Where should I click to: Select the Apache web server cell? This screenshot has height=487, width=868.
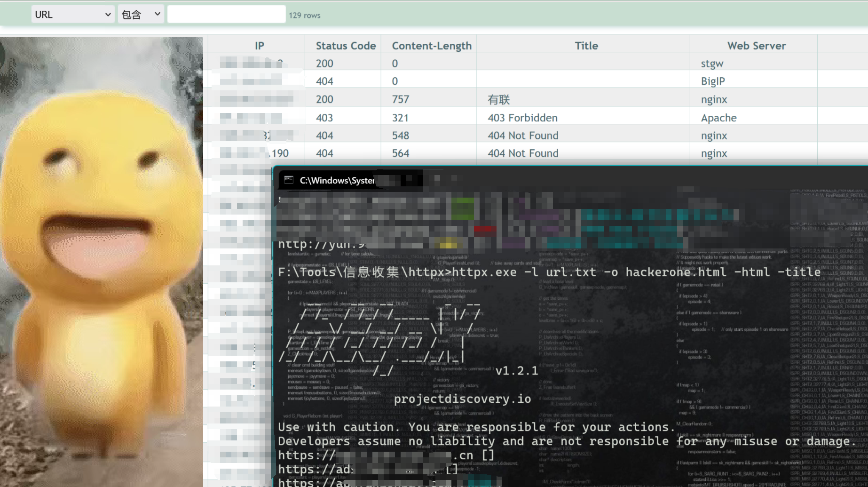(x=718, y=118)
